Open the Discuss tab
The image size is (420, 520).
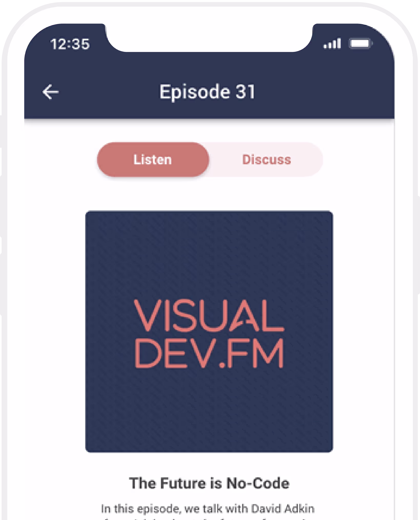(x=266, y=160)
